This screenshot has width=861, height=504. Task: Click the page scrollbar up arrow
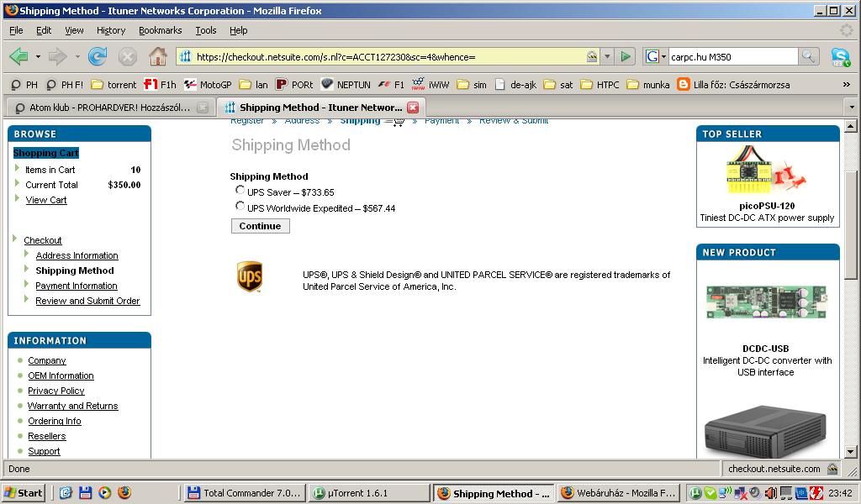[851, 126]
